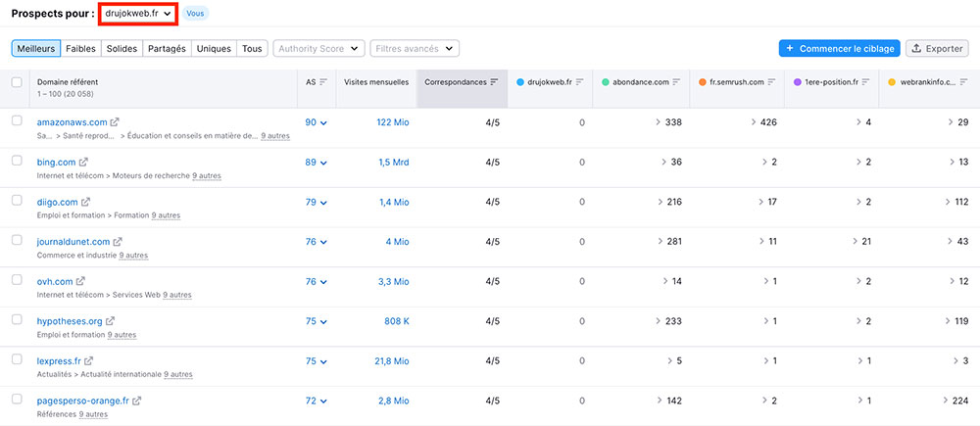Image resolution: width=980 pixels, height=426 pixels.
Task: Click the Exporter button
Action: point(937,49)
